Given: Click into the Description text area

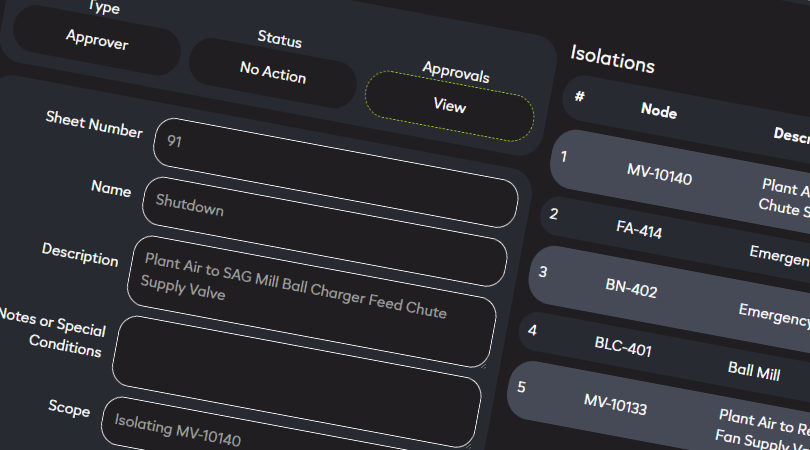Looking at the screenshot, I should [312, 301].
